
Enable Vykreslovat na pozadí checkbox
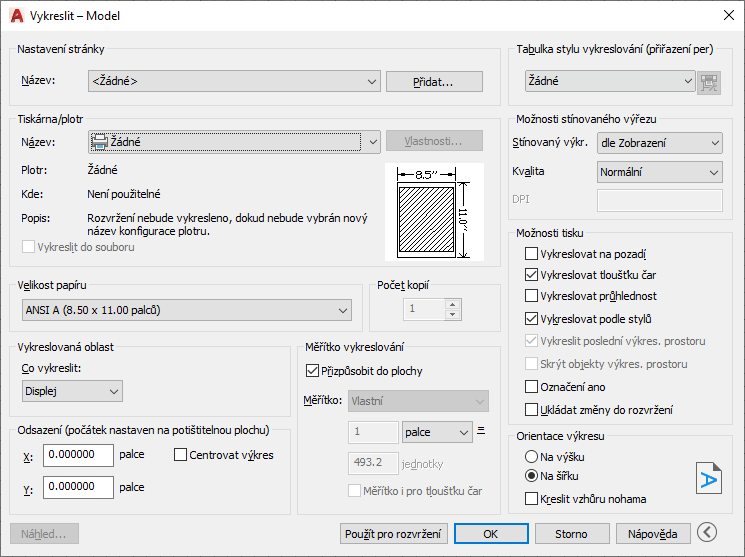tap(531, 253)
